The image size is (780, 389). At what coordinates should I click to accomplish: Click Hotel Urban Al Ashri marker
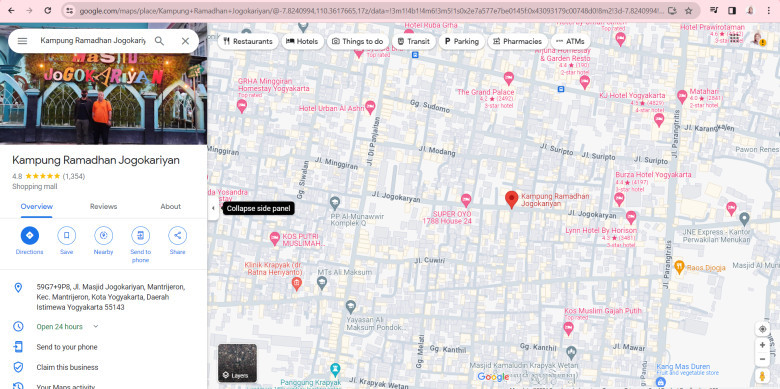coord(370,106)
